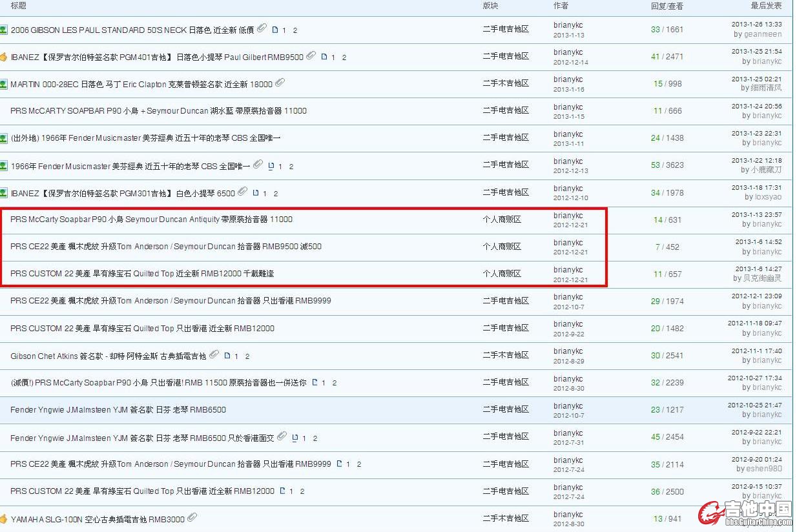Click page icon on PRS CUSTOM 22 thread with 36 replies
This screenshot has width=797, height=532.
282,491
